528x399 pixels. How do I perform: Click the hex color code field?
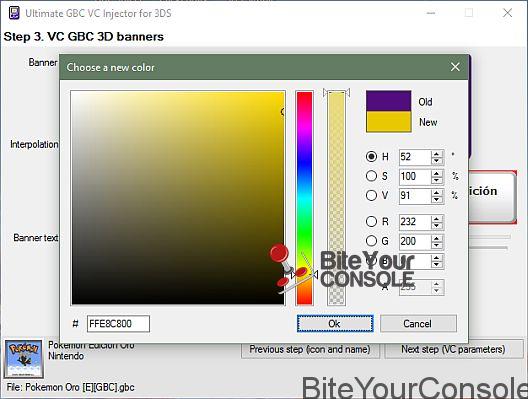click(118, 324)
